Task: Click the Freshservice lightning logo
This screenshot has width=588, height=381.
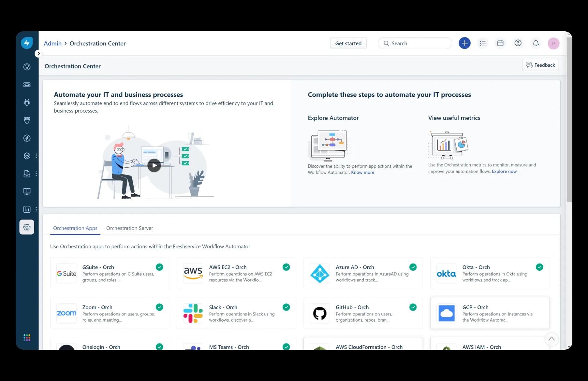Action: 27,43
